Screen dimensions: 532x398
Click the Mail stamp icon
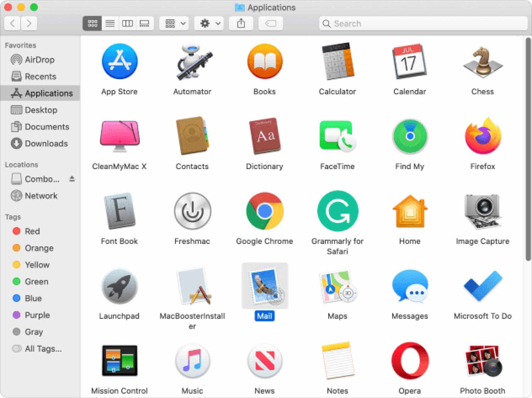[x=265, y=285]
